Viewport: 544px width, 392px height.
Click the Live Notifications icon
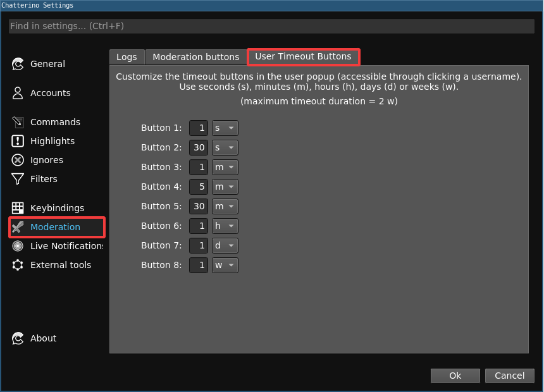pos(18,246)
